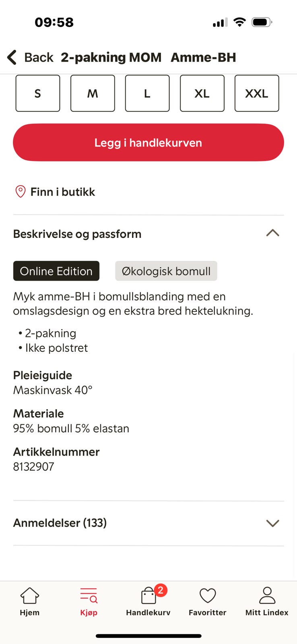Tap the back chevron icon

11,57
